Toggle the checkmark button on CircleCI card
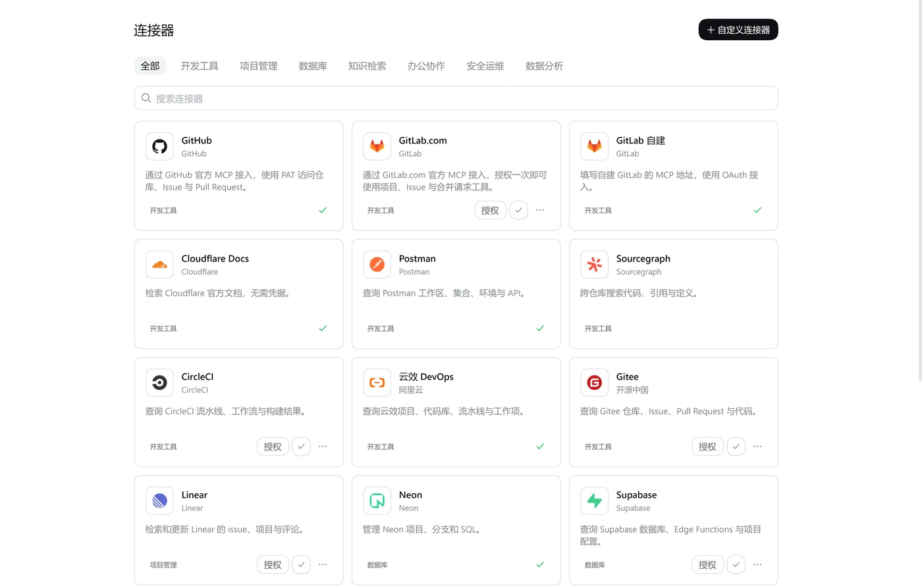 pos(301,446)
